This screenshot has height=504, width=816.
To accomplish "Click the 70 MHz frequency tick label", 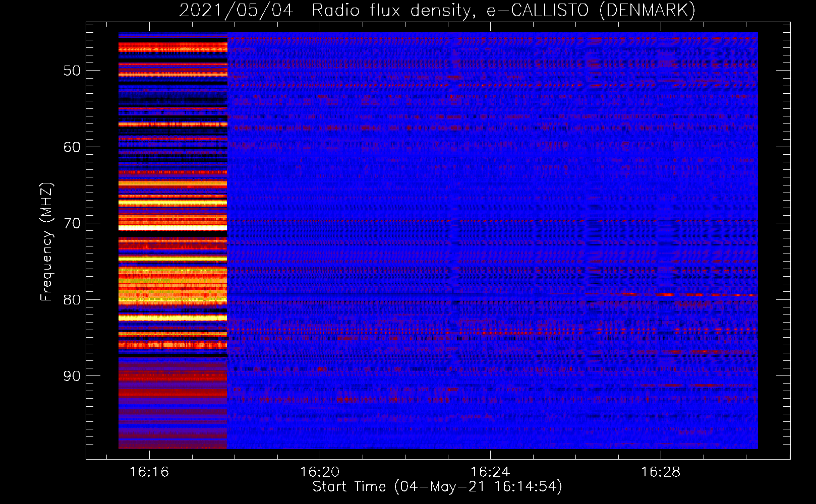I will coord(72,223).
